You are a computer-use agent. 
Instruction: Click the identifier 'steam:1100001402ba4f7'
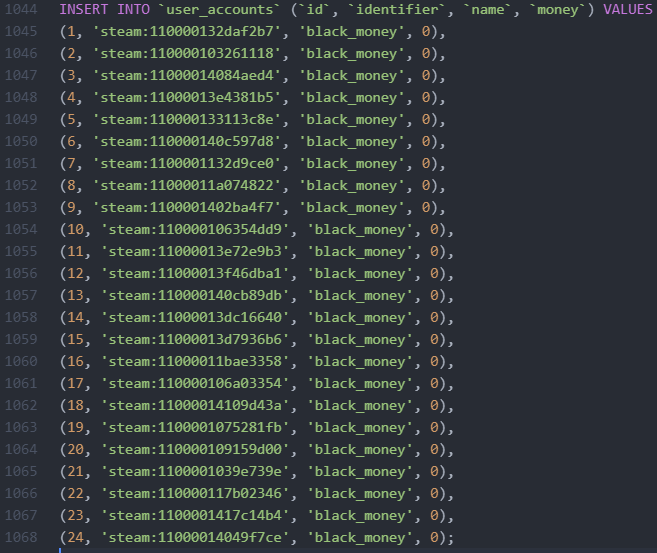pos(187,207)
